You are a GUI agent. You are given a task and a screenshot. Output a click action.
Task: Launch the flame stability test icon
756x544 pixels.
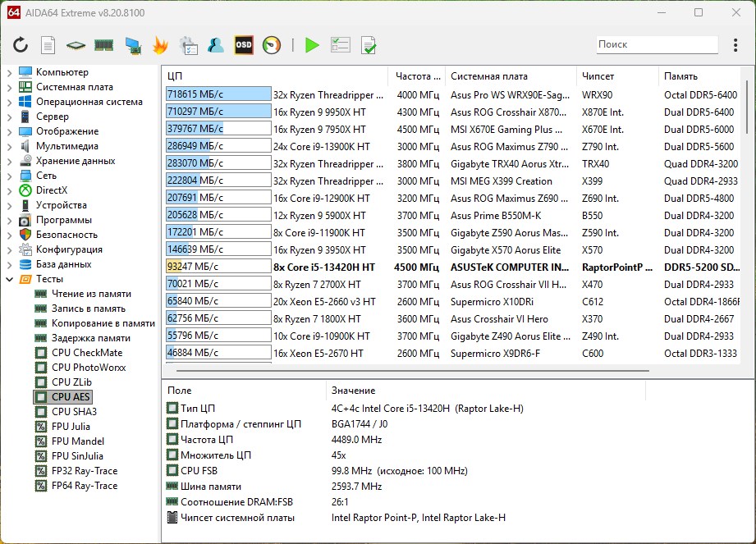pos(160,45)
